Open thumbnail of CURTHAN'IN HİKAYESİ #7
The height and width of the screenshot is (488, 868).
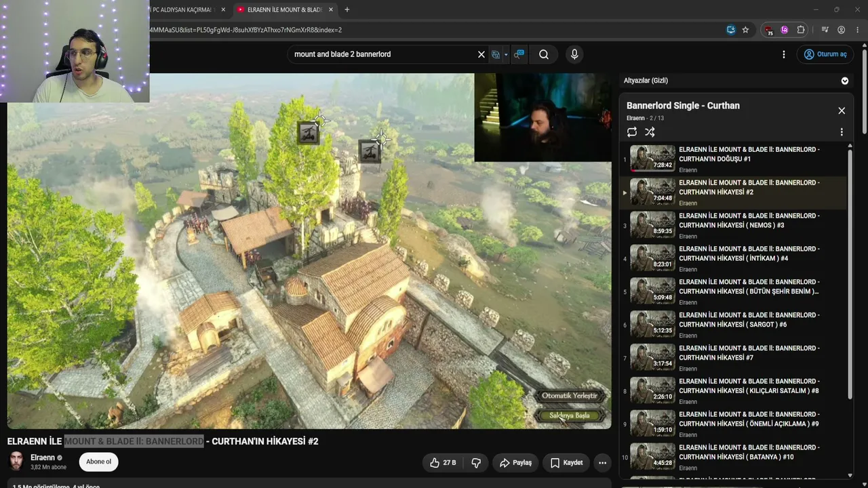(652, 358)
